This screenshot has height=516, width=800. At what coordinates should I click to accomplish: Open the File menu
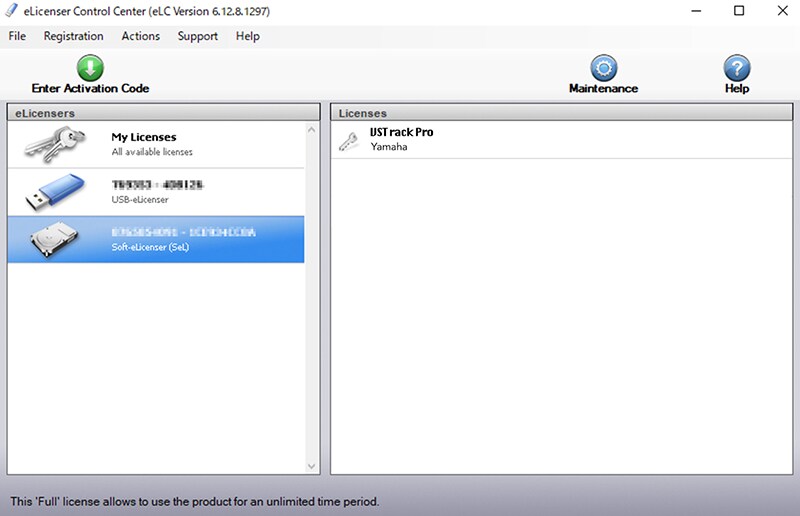(17, 36)
